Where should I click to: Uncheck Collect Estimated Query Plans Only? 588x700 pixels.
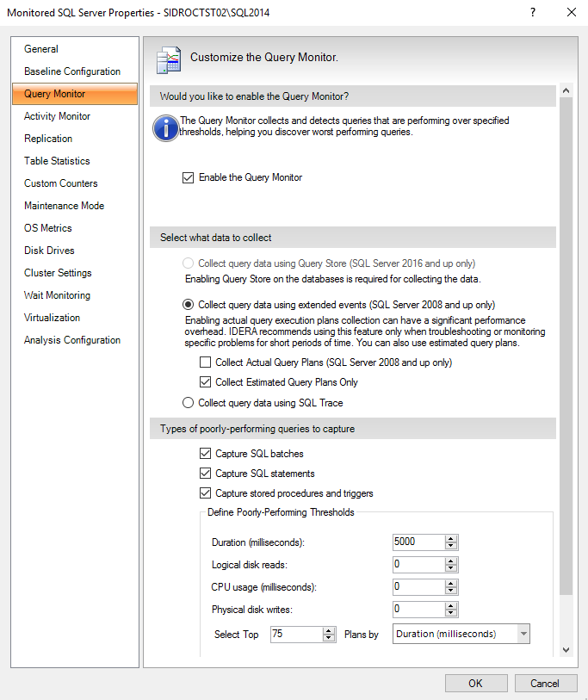pyautogui.click(x=206, y=382)
